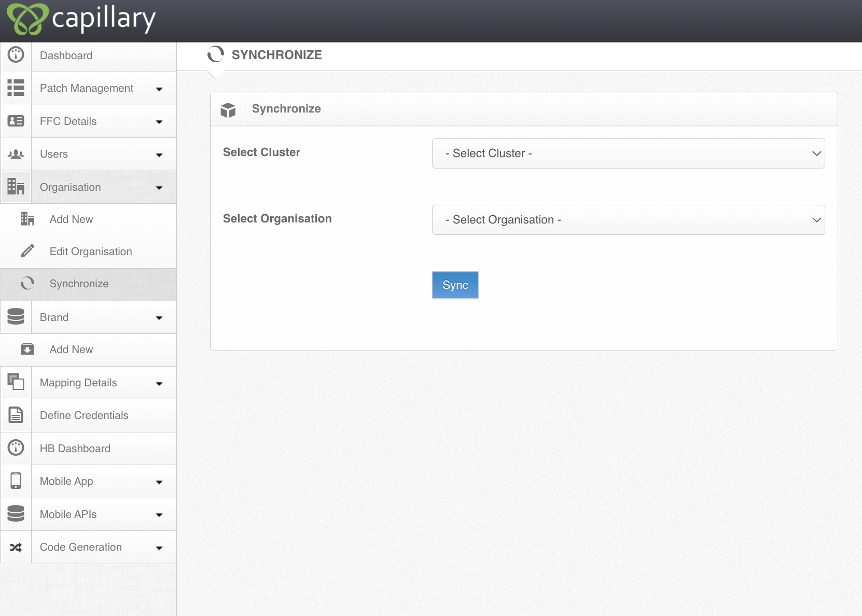Click the pencil icon for Edit Organisation
This screenshot has width=862, height=616.
click(x=27, y=251)
